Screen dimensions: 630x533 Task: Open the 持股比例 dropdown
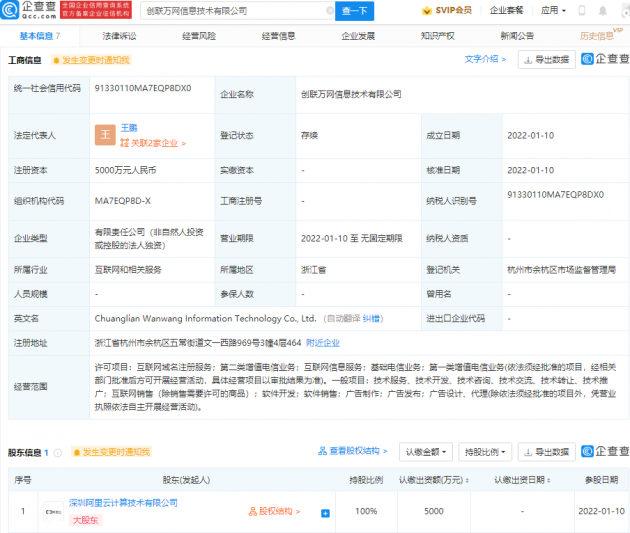tap(485, 452)
